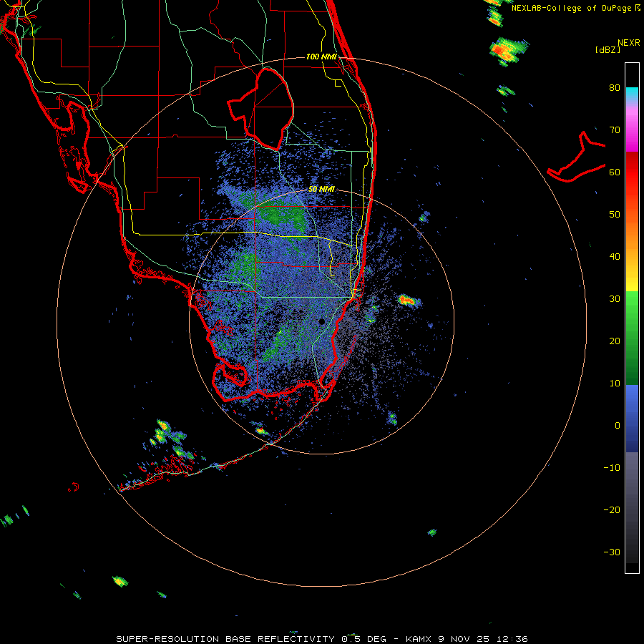Select the 80 value on dBZ scale
This screenshot has width=644, height=644.
615,87
